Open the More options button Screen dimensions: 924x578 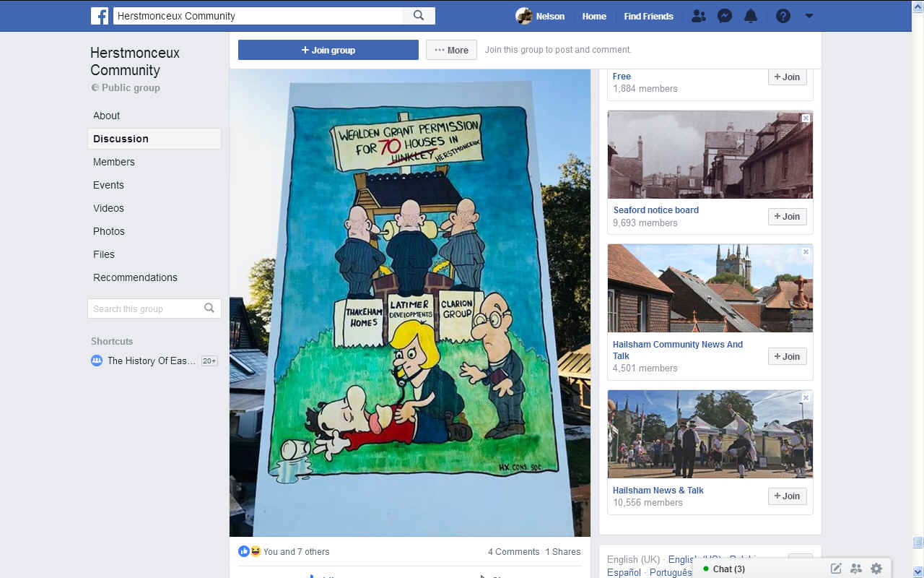click(x=451, y=50)
